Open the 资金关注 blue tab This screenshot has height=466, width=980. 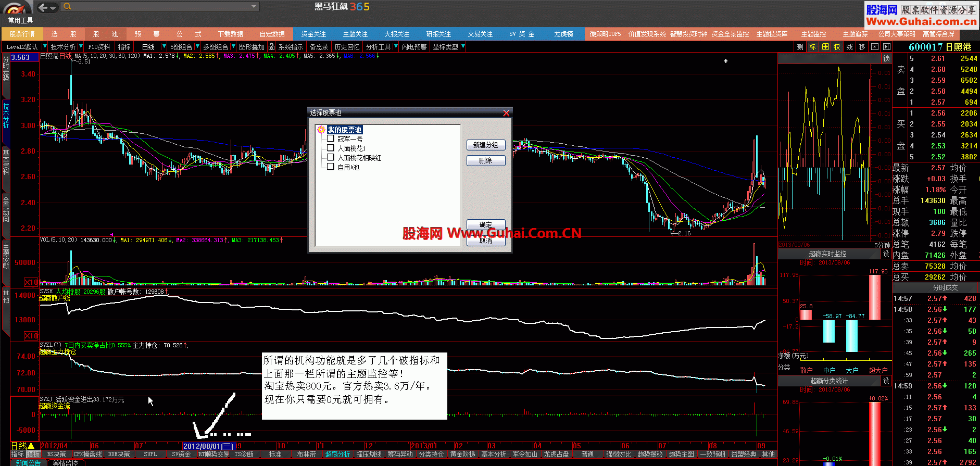coord(313,34)
